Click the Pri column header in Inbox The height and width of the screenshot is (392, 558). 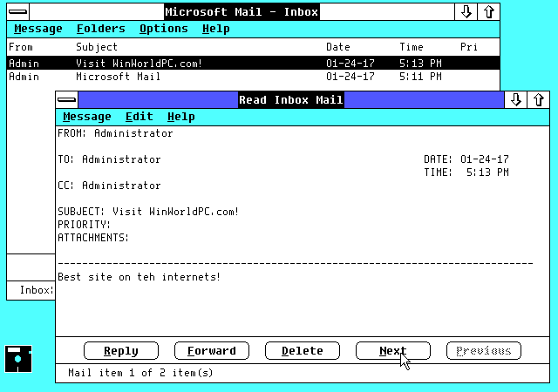point(469,47)
